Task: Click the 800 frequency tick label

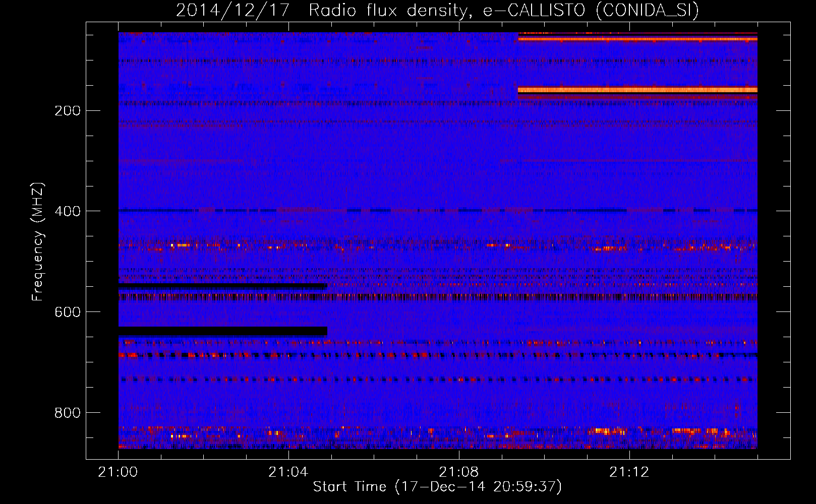Action: pyautogui.click(x=68, y=413)
